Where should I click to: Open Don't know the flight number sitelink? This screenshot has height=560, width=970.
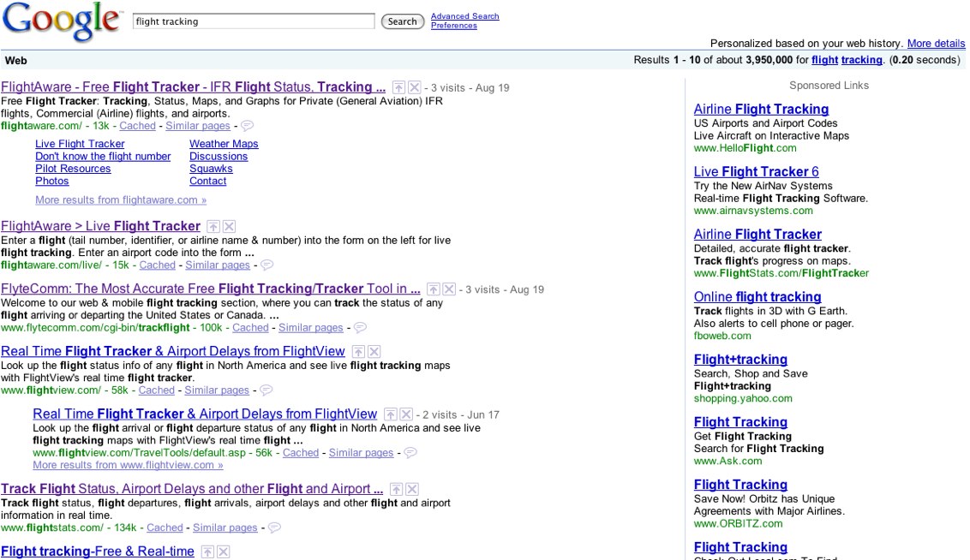(103, 157)
